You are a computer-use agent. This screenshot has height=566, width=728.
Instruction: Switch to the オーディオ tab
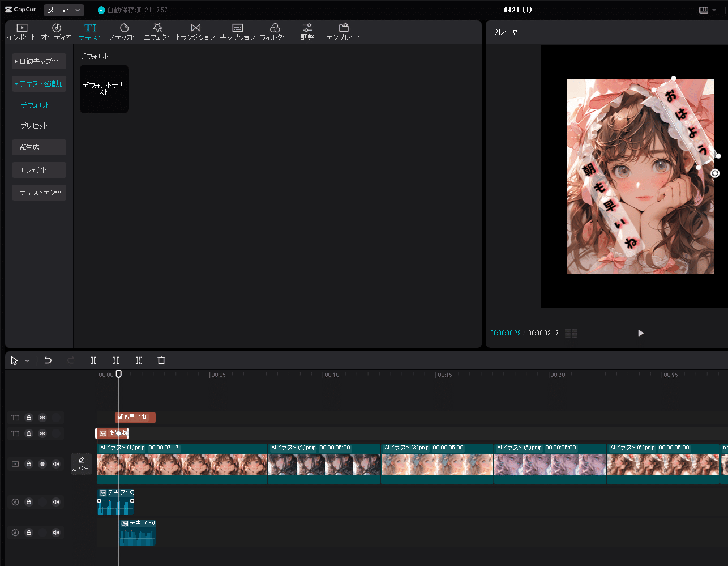[56, 32]
